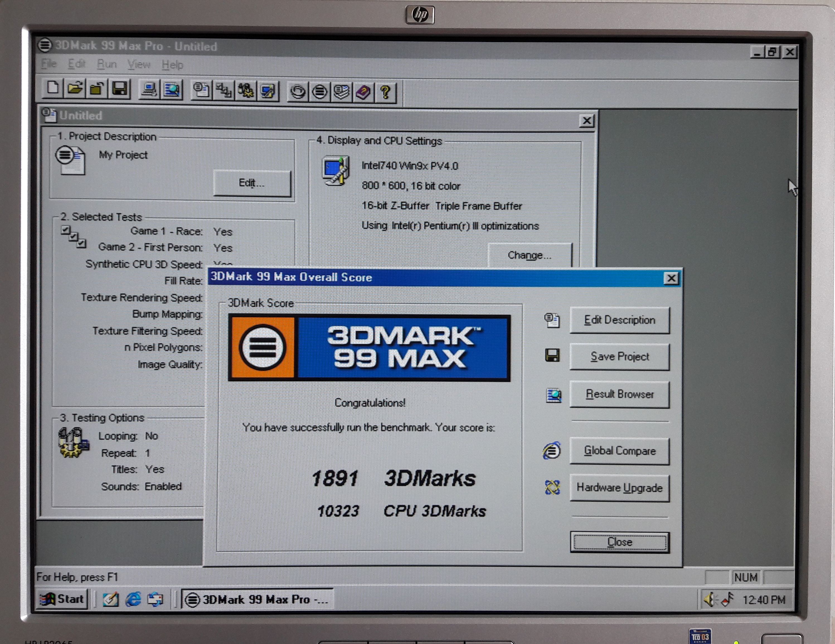
Task: Click the selected tests checkboxes toolbar icon
Action: [223, 91]
